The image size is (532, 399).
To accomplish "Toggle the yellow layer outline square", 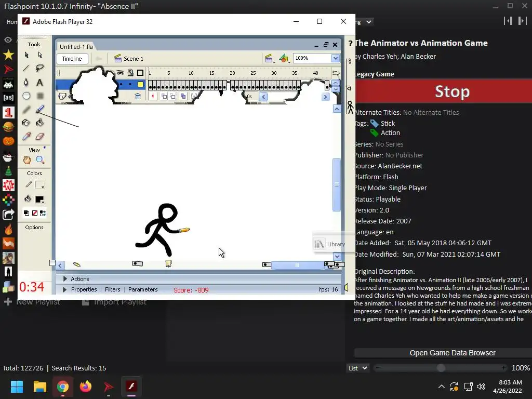I will tap(140, 85).
